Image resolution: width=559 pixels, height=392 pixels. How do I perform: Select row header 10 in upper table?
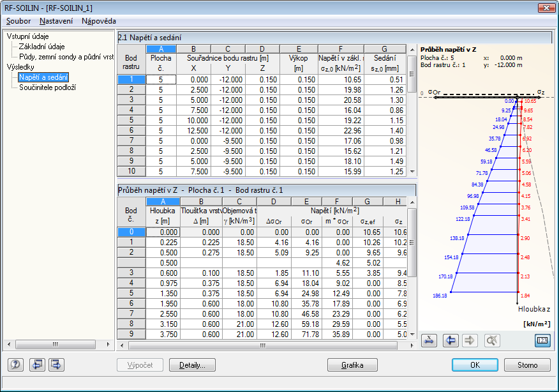click(131, 171)
